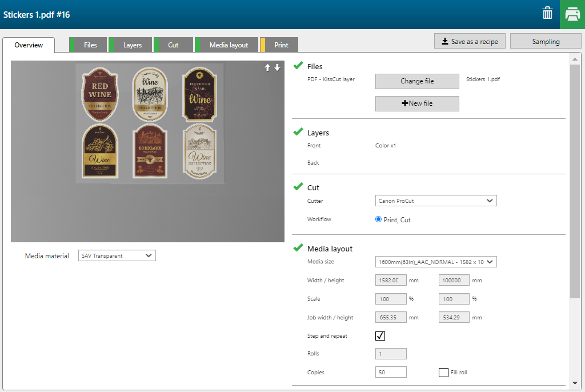Click the down arrow in preview
The height and width of the screenshot is (392, 585).
click(x=277, y=67)
